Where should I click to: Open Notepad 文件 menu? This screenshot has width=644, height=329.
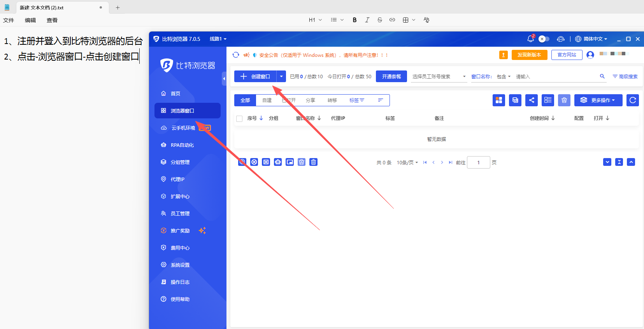[9, 20]
